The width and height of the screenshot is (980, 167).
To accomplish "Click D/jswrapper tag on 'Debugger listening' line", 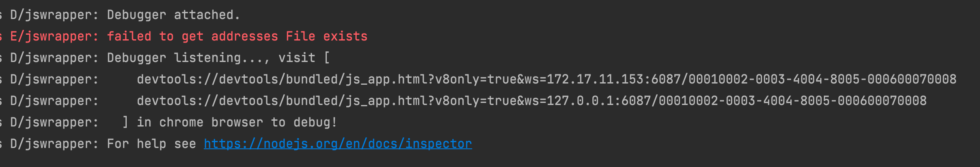I will (x=54, y=58).
